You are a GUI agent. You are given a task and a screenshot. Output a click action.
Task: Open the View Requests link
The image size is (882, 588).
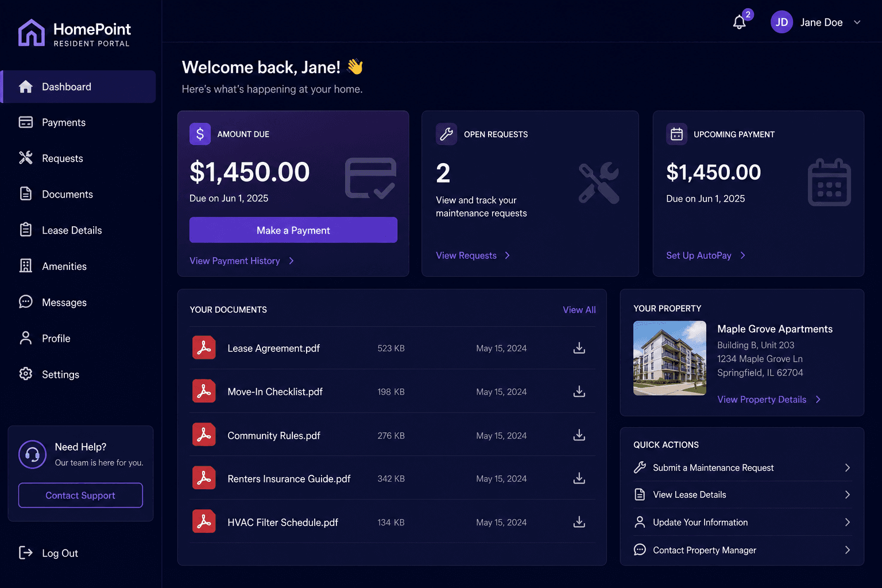[x=466, y=256]
